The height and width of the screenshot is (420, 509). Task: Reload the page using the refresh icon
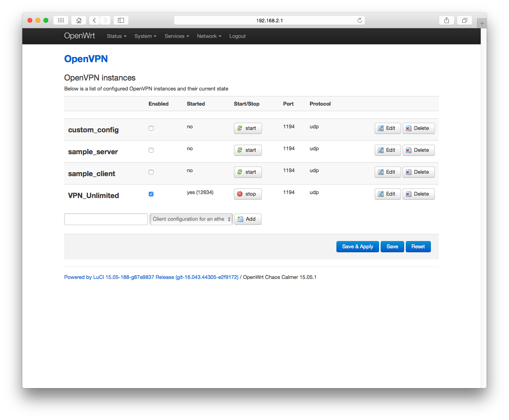click(x=360, y=20)
